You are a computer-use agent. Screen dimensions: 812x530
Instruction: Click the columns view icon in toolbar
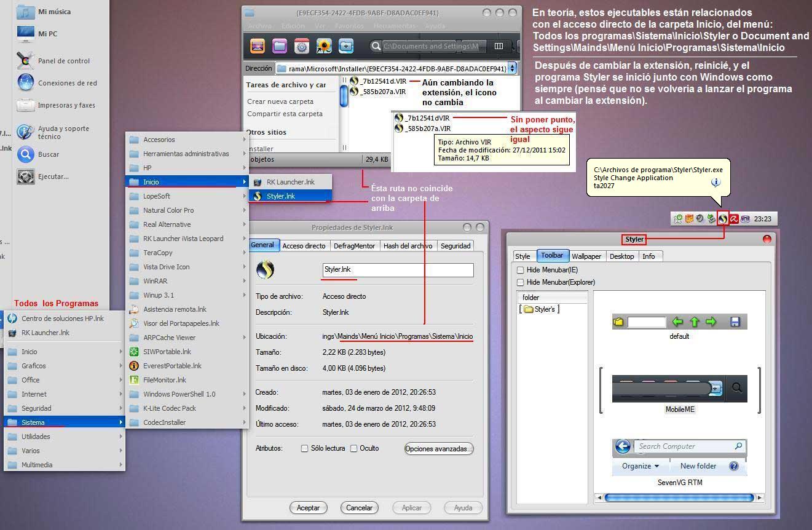[x=499, y=46]
